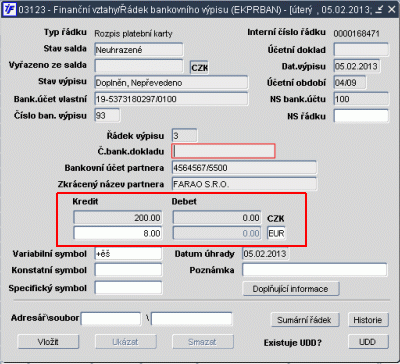Click the Existuje UDD? label
Viewport: 400px width, 364px height.
coord(293,343)
